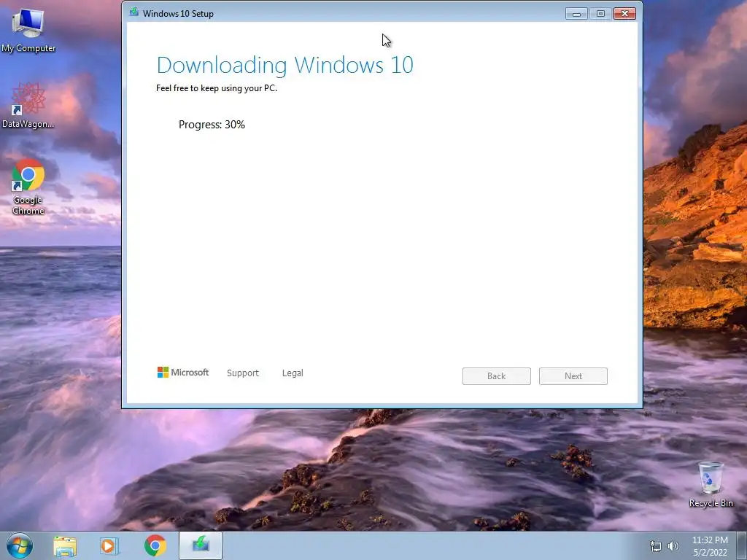
Task: Click the Back button
Action: pyautogui.click(x=496, y=376)
